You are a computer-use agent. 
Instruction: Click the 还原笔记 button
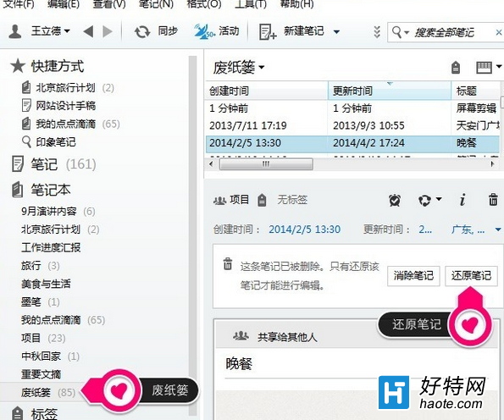471,275
